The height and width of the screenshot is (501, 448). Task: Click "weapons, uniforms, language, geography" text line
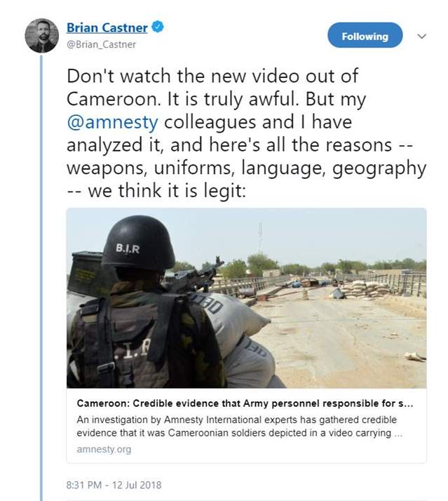point(245,168)
